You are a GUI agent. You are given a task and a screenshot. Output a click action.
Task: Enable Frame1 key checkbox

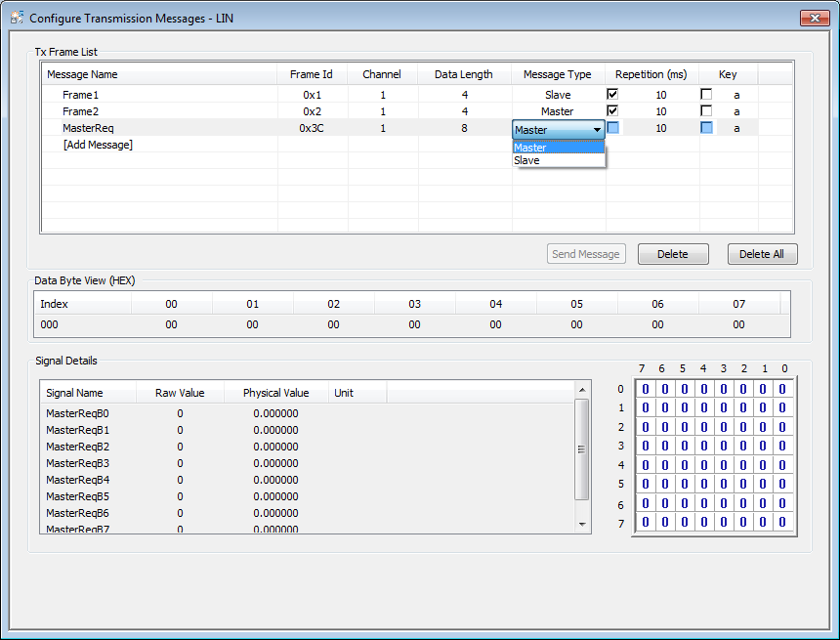[x=706, y=95]
